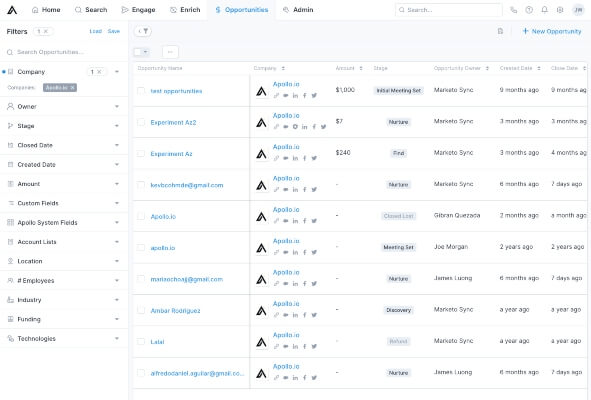Click New Opportunity button

(x=552, y=31)
